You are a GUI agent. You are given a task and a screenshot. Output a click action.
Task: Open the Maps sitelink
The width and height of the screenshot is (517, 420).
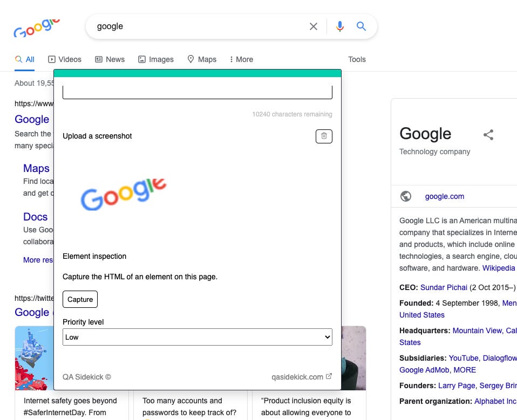[36, 168]
